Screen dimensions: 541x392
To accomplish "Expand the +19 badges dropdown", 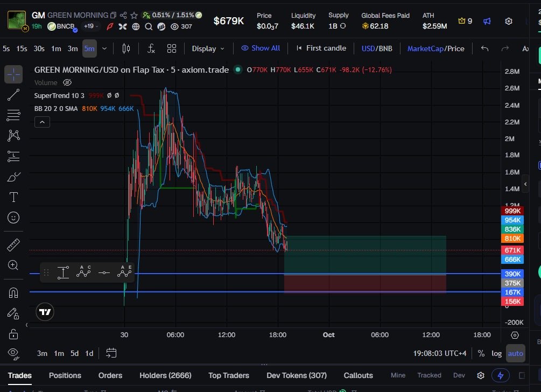I will click(91, 26).
